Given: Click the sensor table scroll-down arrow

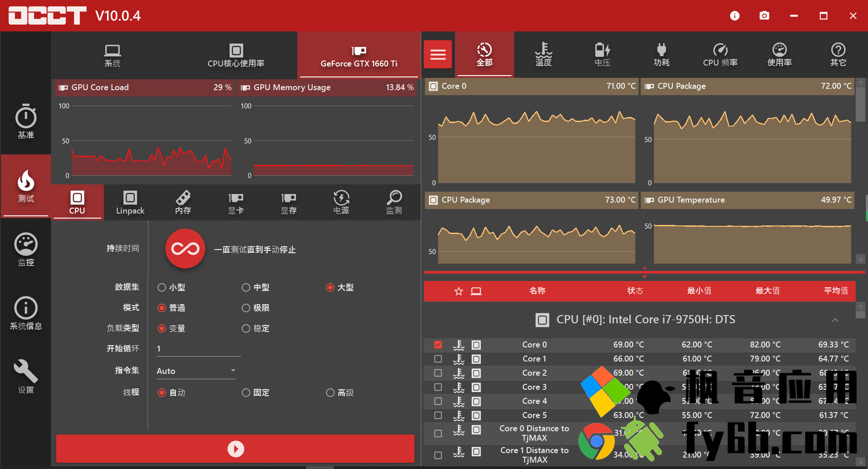Looking at the screenshot, I should (860, 461).
